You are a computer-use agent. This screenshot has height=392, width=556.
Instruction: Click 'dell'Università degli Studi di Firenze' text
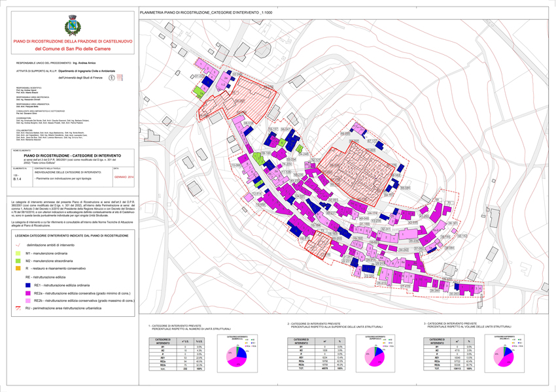click(x=82, y=78)
